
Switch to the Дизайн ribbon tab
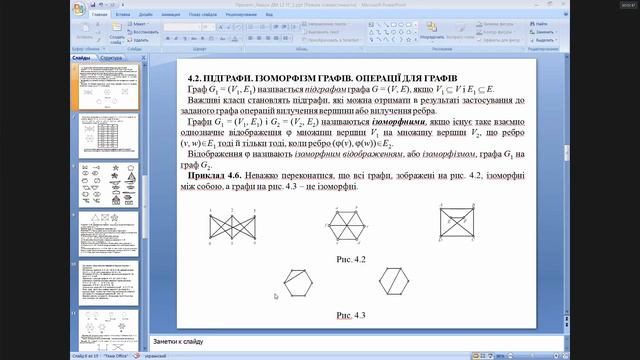tap(145, 14)
